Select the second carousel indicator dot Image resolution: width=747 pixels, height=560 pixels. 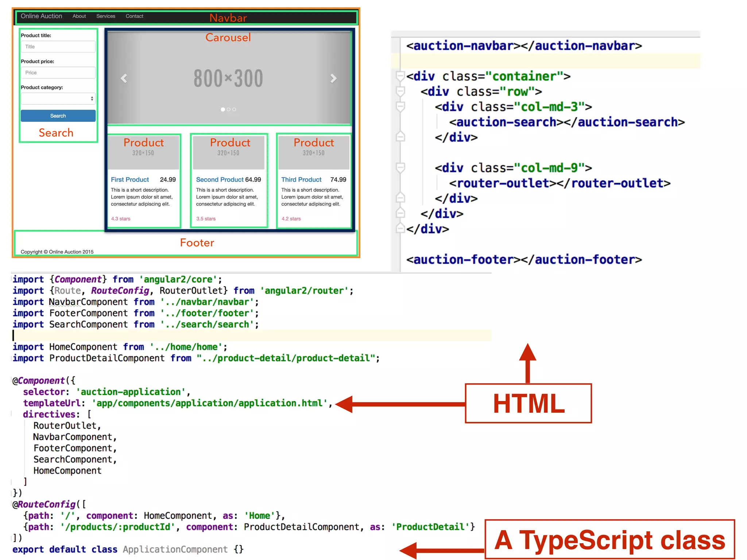(229, 109)
